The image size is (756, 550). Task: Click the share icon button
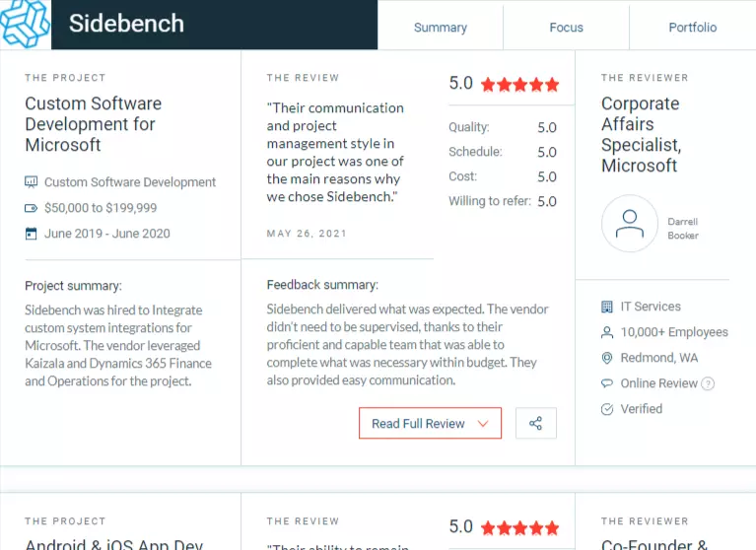(x=535, y=423)
